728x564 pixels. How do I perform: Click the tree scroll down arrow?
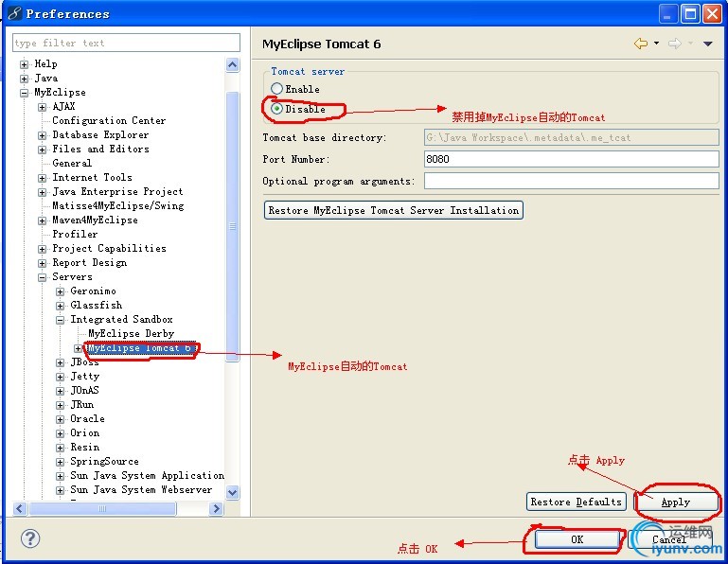pyautogui.click(x=233, y=492)
